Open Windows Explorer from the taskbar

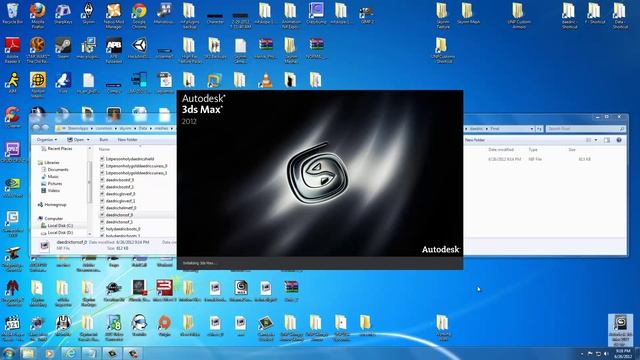click(28, 353)
